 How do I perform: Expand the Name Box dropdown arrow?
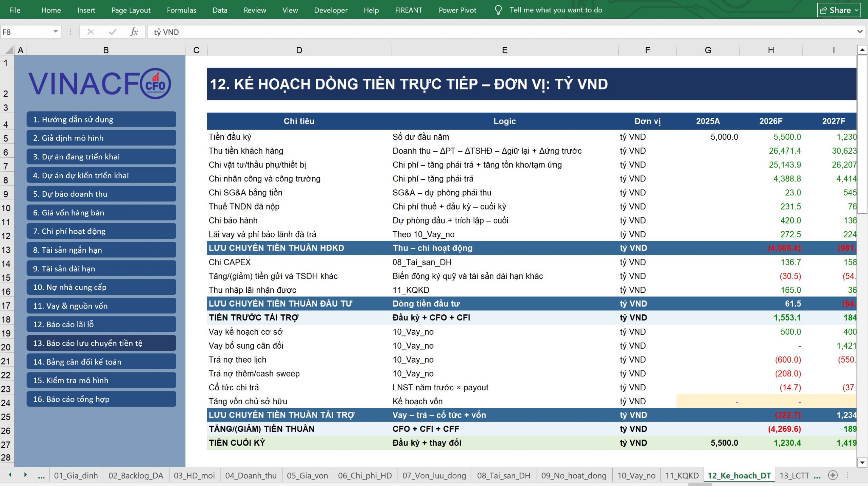point(55,32)
